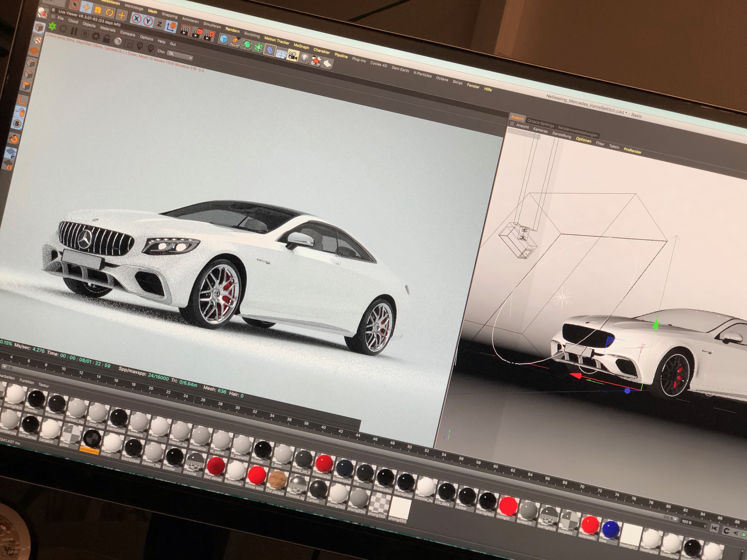Activate the Move tool

(87, 7)
